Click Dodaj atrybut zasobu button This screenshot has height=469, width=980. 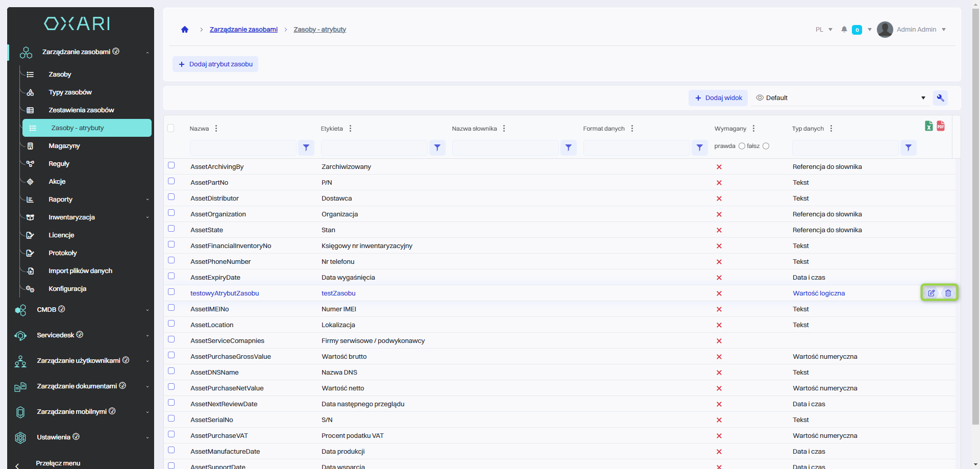click(x=215, y=64)
